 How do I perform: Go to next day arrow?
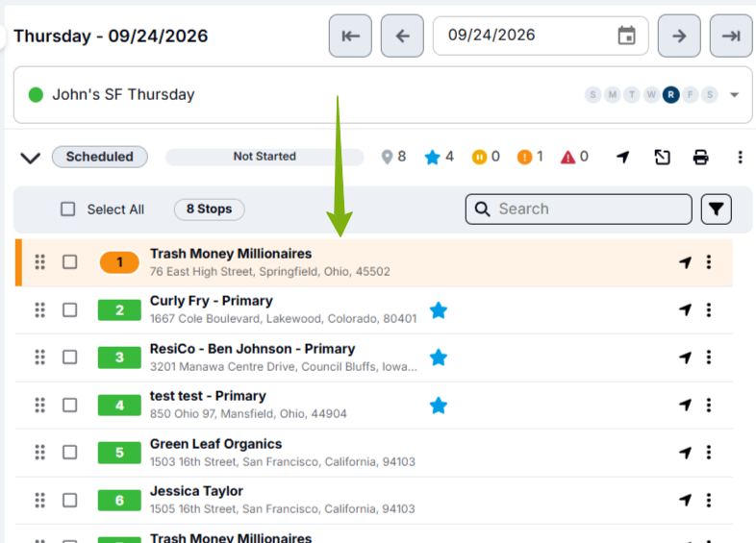679,36
